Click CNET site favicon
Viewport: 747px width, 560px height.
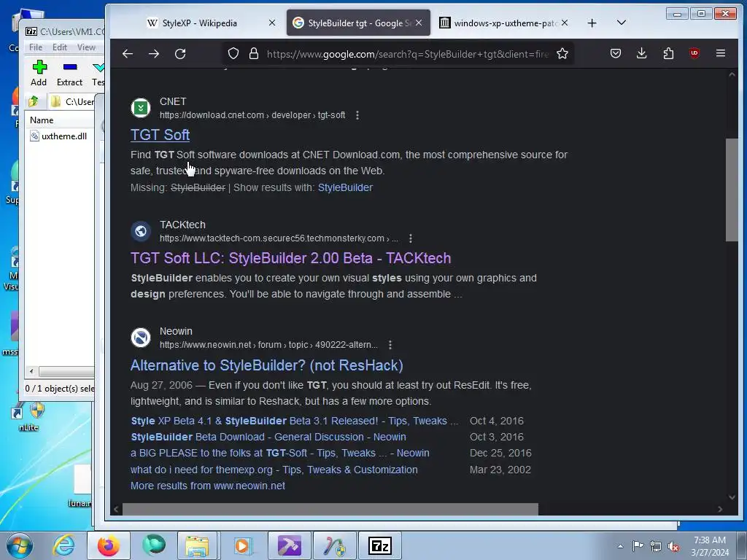(141, 108)
